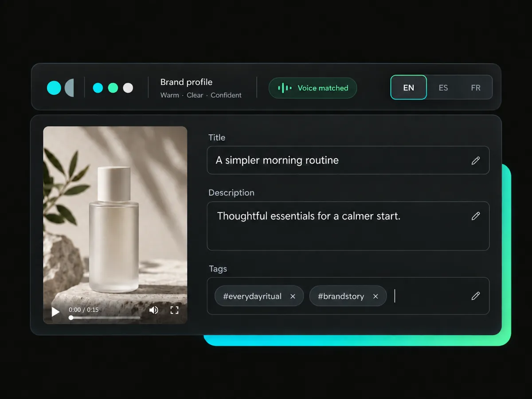Select the green brand color dot
This screenshot has width=532, height=399.
click(113, 88)
